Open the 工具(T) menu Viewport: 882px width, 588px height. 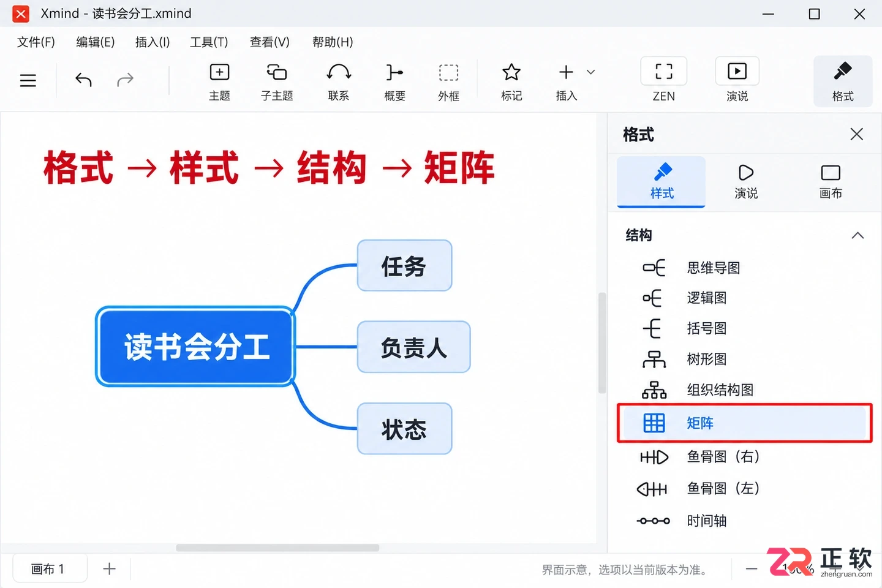[x=209, y=42]
